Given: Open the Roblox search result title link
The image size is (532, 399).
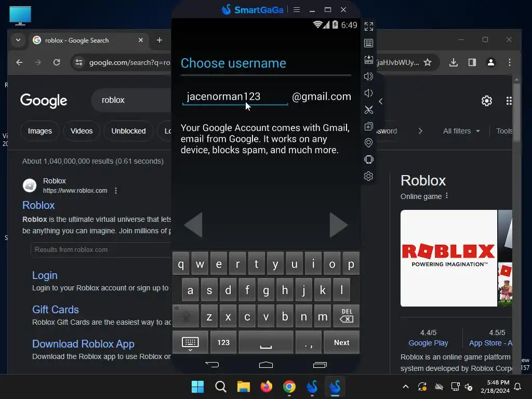Looking at the screenshot, I should (38, 205).
